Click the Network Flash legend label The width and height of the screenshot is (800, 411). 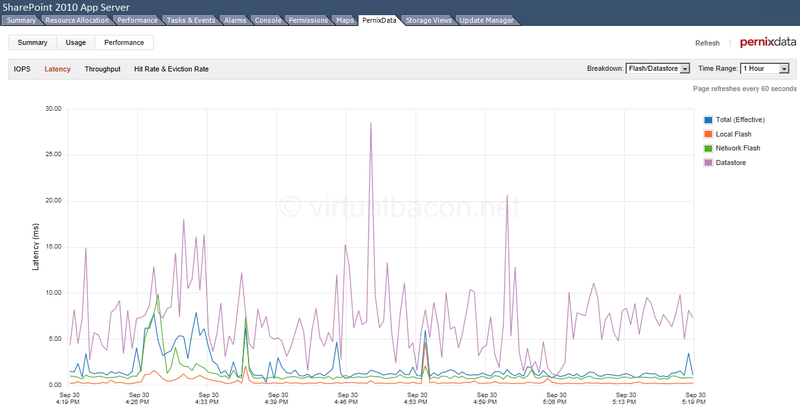pos(738,148)
